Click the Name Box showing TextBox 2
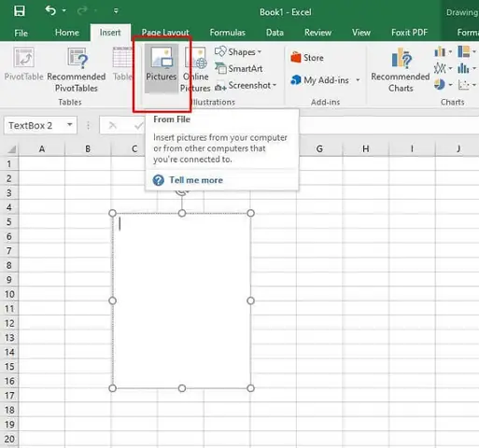Viewport: 479px width, 448px height. point(35,125)
